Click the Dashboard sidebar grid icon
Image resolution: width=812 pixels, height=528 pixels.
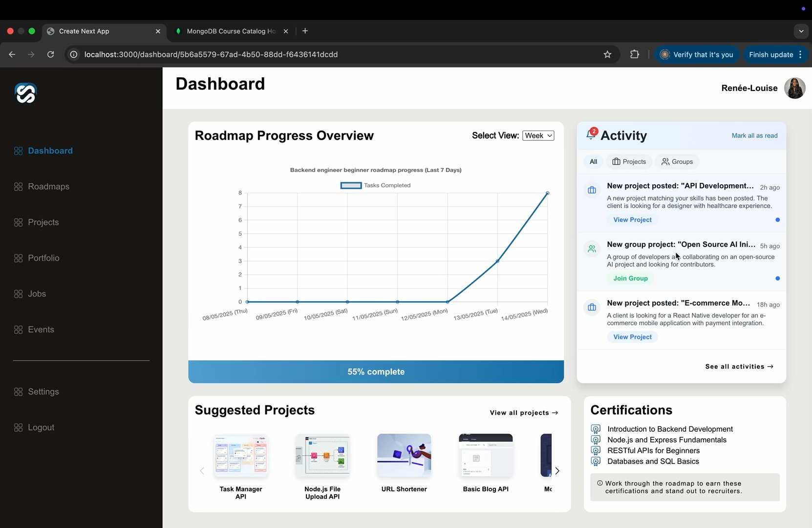[19, 151]
